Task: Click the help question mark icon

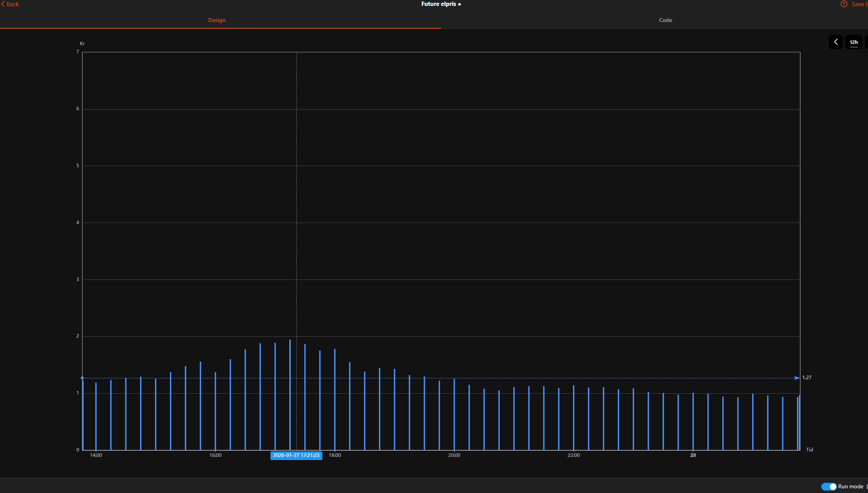Action: tap(844, 4)
